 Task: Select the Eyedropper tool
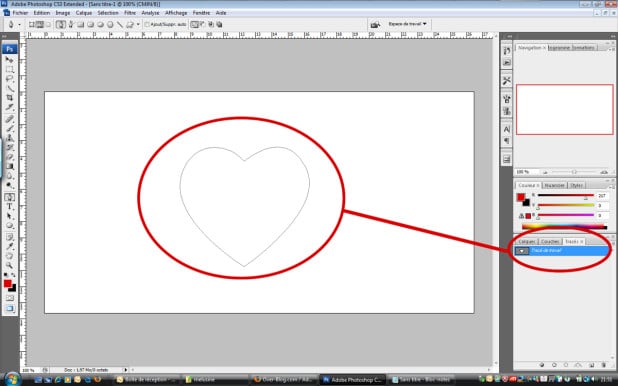(x=9, y=247)
